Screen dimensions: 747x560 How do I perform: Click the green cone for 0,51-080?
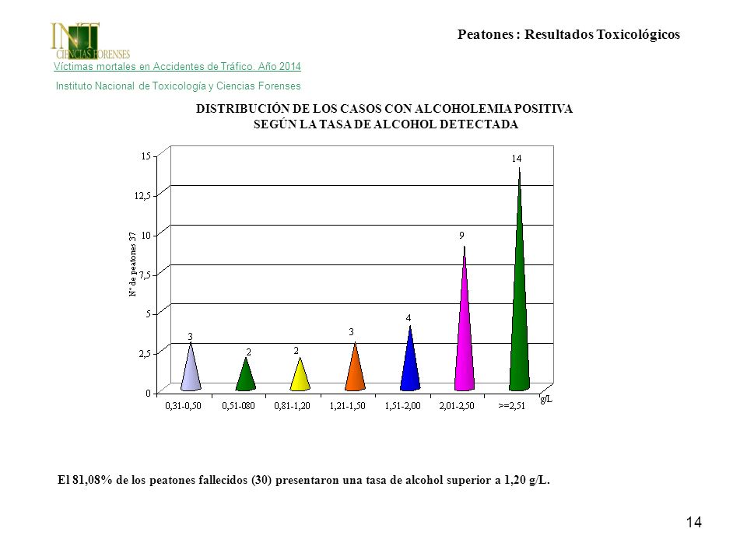tap(245, 374)
